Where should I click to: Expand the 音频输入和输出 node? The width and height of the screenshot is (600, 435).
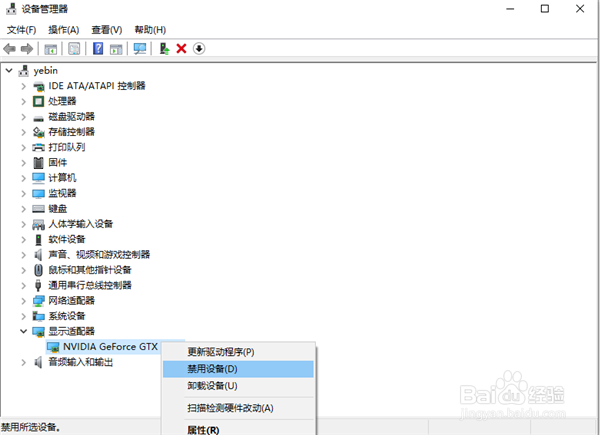coord(24,362)
